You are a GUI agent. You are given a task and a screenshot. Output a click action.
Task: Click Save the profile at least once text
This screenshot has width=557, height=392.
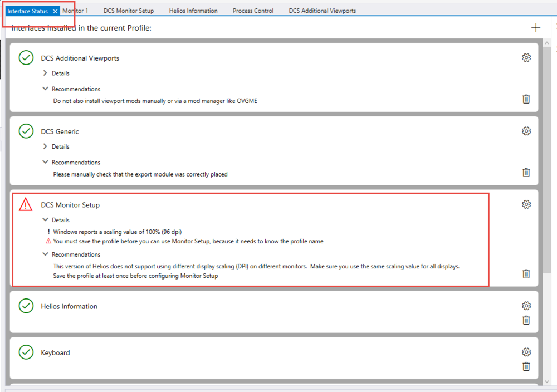click(x=135, y=276)
